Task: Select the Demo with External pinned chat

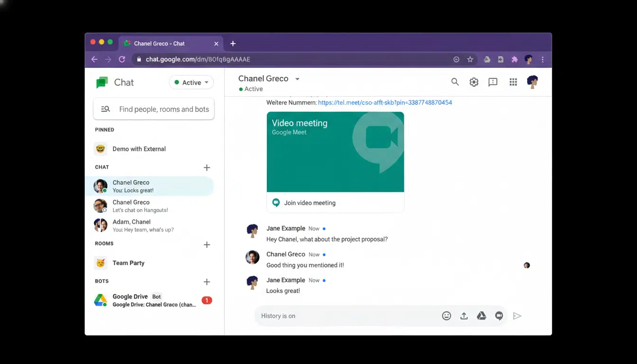Action: [139, 148]
